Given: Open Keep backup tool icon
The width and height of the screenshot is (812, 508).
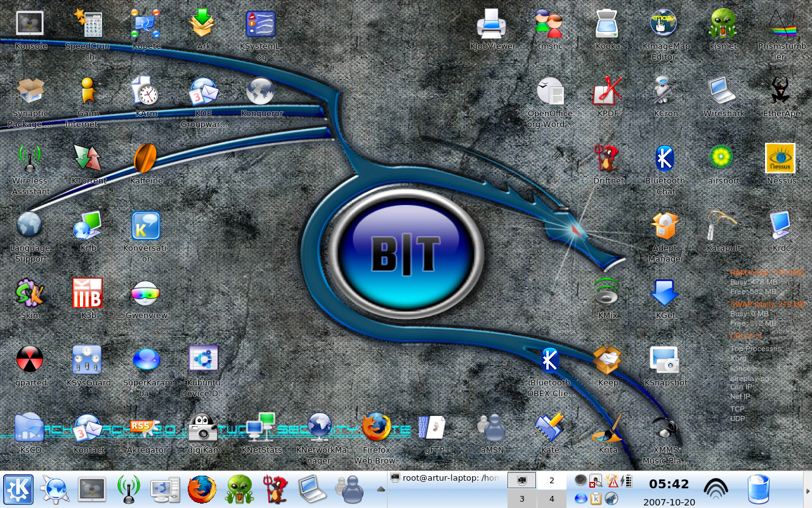Looking at the screenshot, I should (x=607, y=359).
